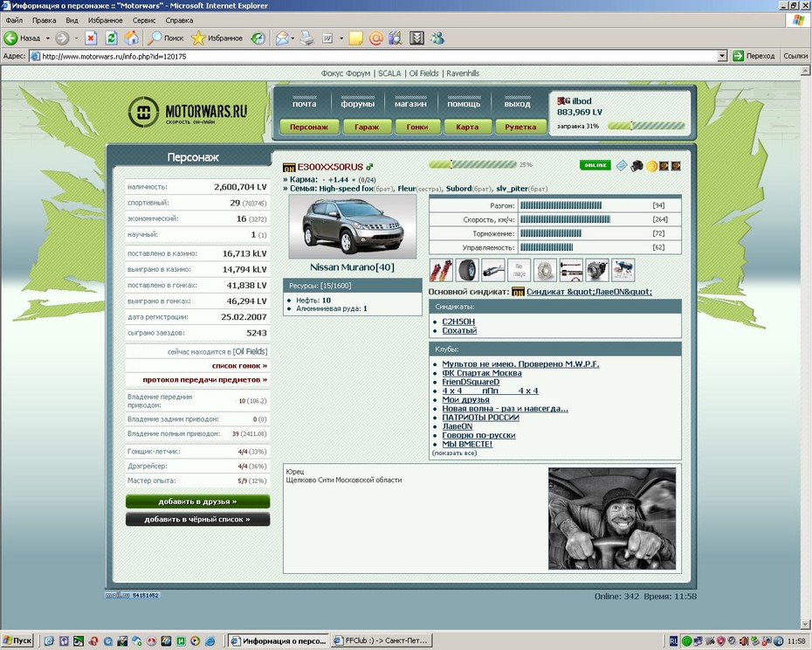Image resolution: width=812 pixels, height=650 pixels.
Task: Click the yellow note toolbar icon
Action: (355, 38)
